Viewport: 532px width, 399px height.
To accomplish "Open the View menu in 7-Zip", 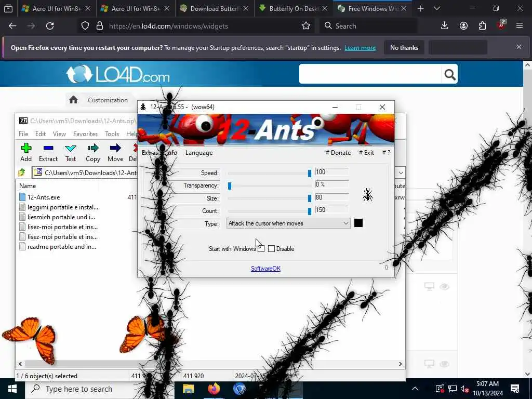I will [59, 134].
